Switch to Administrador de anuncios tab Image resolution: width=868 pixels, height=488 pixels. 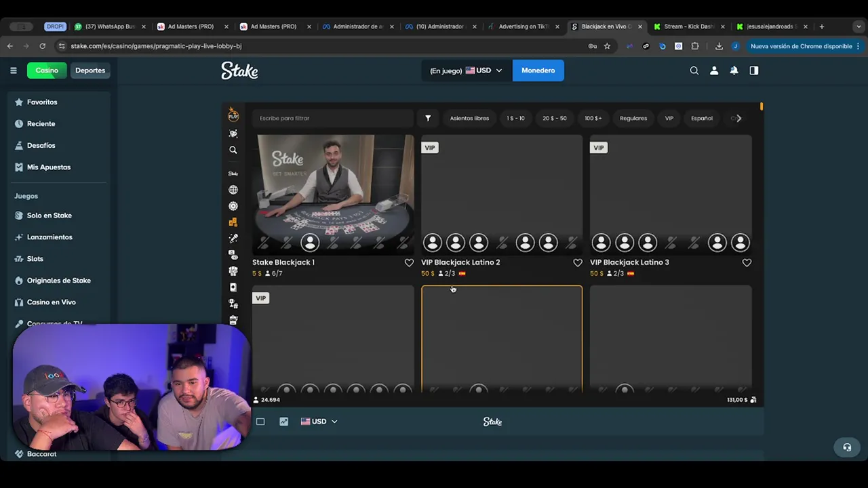coord(358,26)
